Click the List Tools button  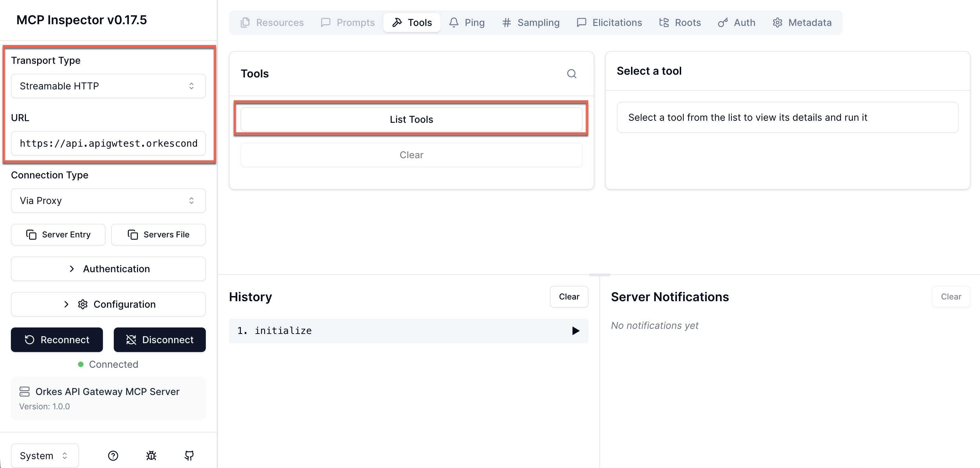tap(411, 119)
